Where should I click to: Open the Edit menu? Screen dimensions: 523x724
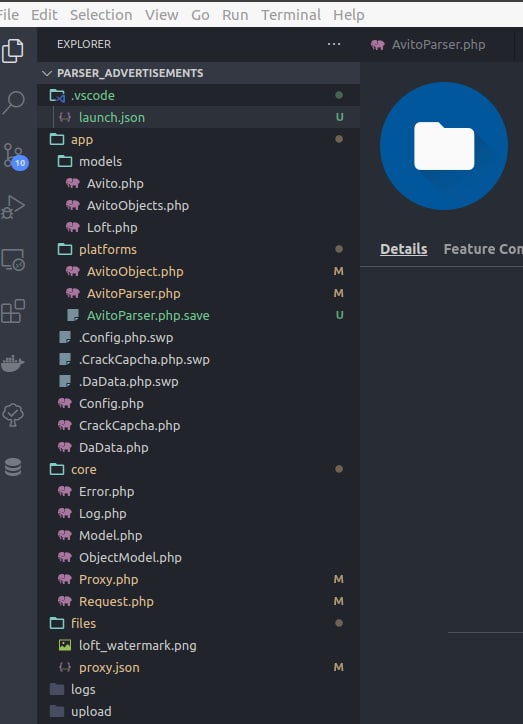[44, 15]
